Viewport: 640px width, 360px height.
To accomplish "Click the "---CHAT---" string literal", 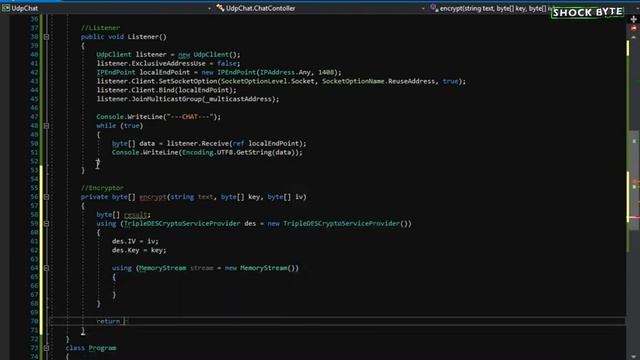I will (190, 117).
